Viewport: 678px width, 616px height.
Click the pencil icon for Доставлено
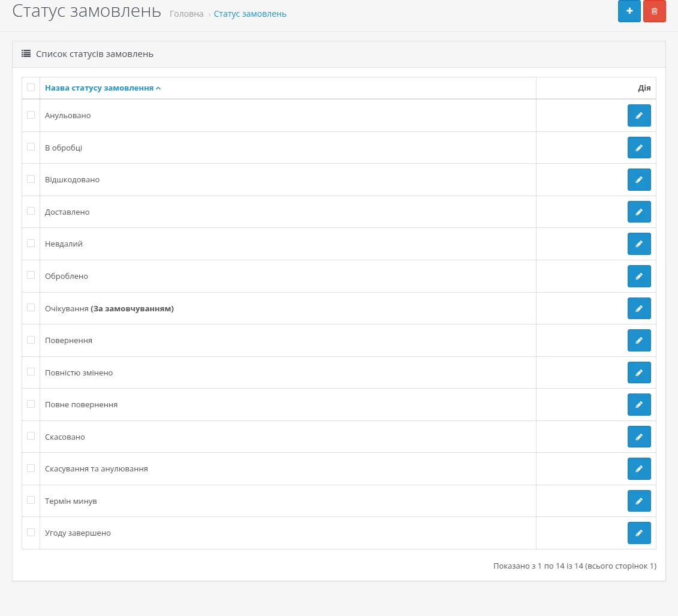639,212
